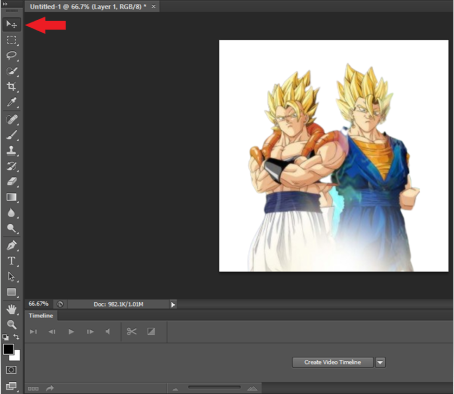Choose the Path Selection tool

pyautogui.click(x=12, y=276)
